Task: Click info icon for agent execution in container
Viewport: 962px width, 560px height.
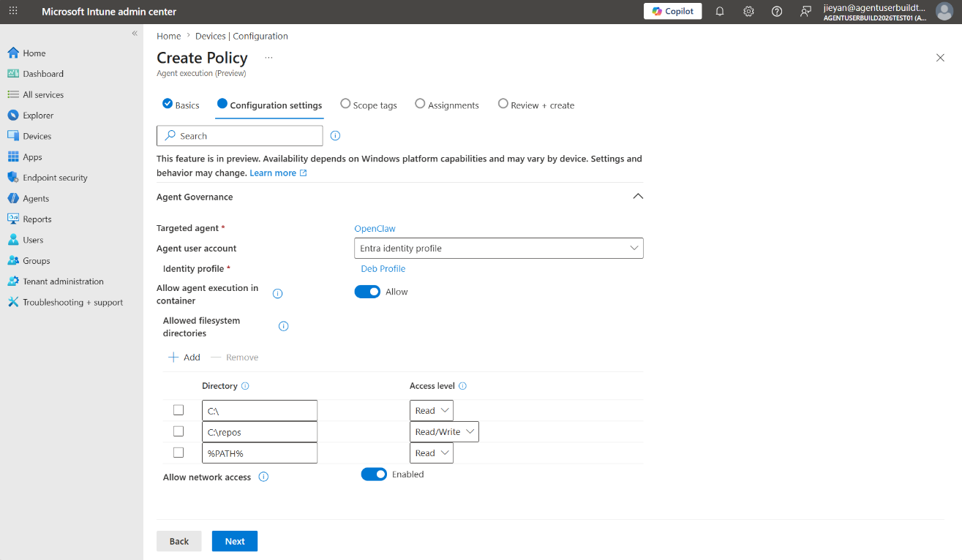Action: [x=277, y=294]
